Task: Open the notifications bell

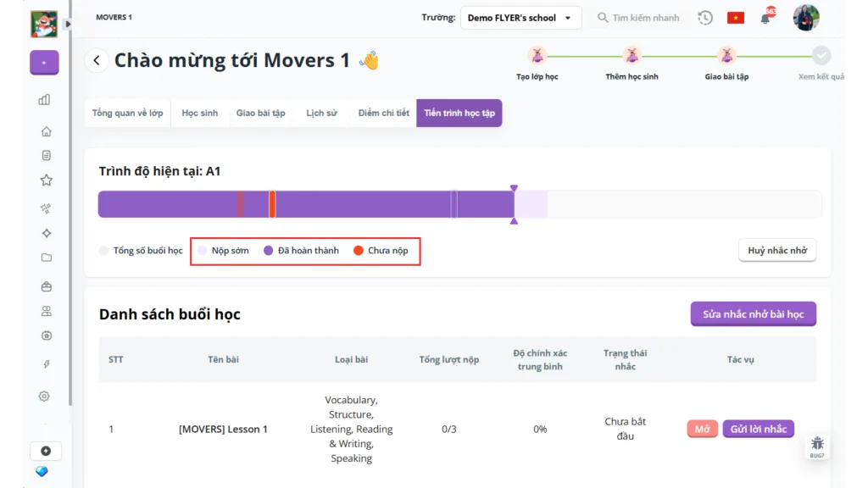Action: click(x=766, y=18)
